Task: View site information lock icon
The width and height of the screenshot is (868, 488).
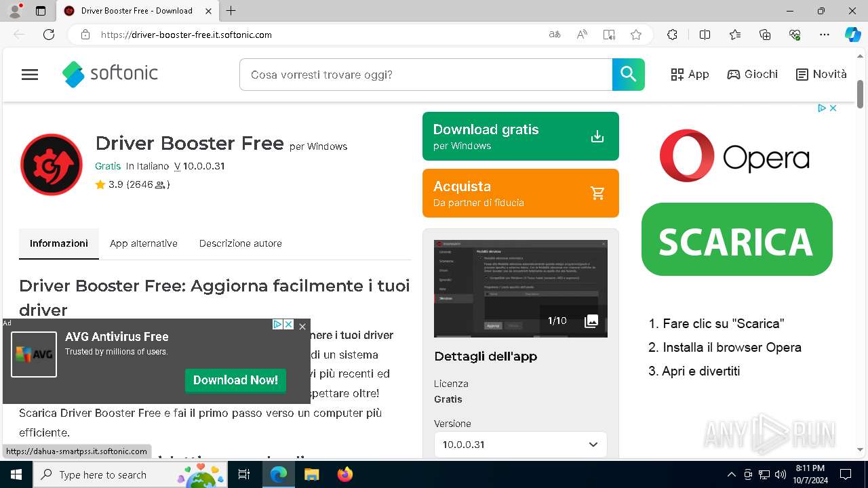Action: (x=85, y=35)
